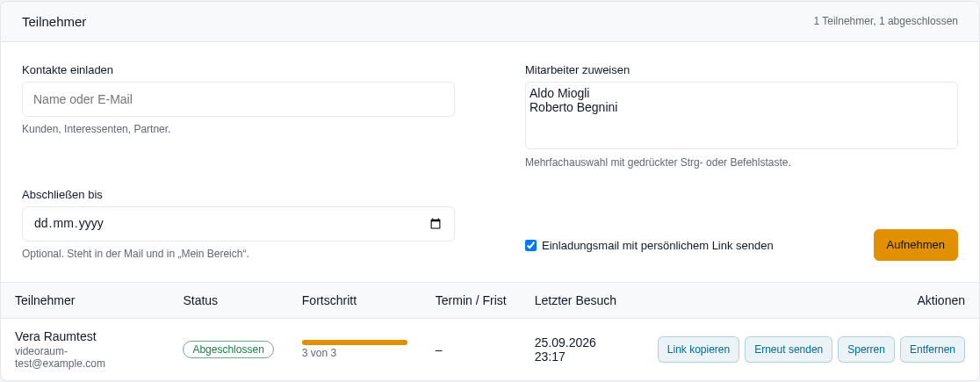The width and height of the screenshot is (980, 382).
Task: Click the Abschließen bis label
Action: [x=61, y=194]
